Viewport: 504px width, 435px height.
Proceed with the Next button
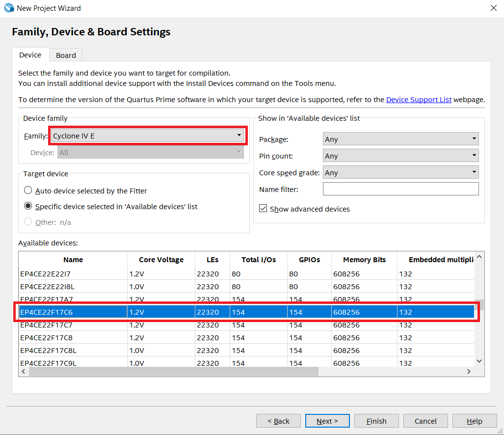click(327, 421)
